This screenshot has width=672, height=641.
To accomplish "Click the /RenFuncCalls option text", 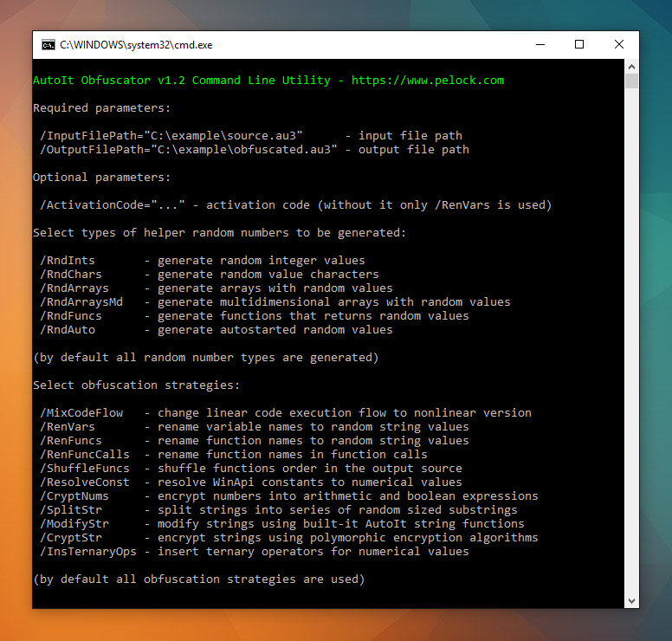I will tap(84, 455).
